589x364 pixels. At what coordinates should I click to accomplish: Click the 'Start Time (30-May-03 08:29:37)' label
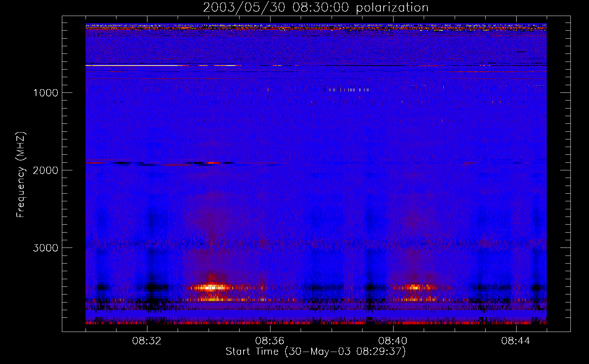point(316,352)
